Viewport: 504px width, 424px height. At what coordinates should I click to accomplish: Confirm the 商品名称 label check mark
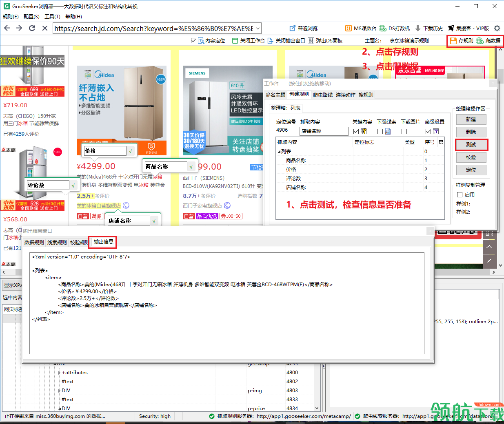(x=191, y=167)
